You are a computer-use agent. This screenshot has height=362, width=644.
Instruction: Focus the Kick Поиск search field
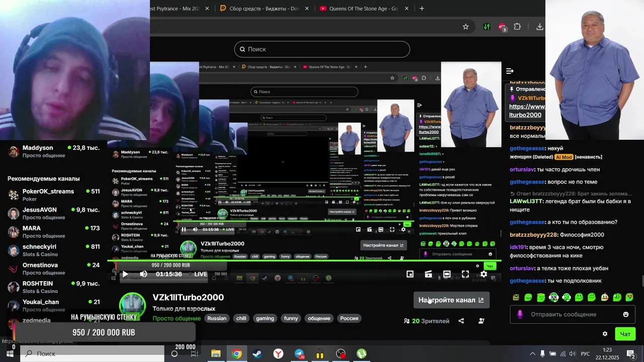point(322,49)
